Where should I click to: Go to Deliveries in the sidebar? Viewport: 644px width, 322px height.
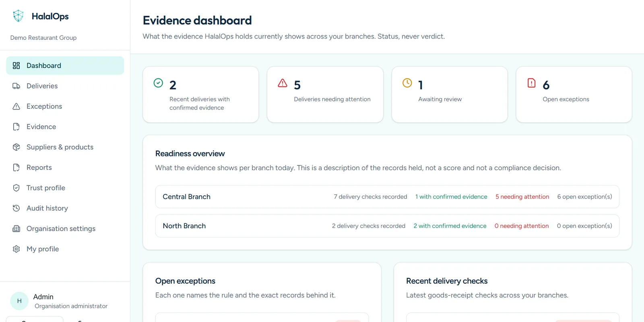coord(65,86)
